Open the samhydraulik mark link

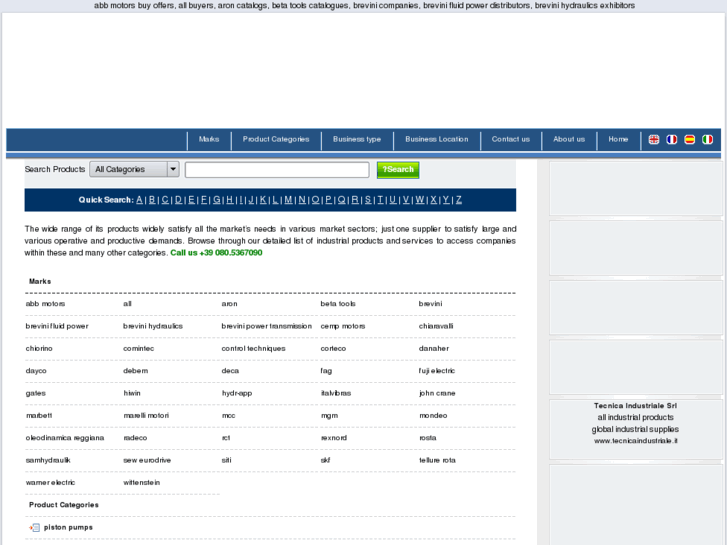48,460
